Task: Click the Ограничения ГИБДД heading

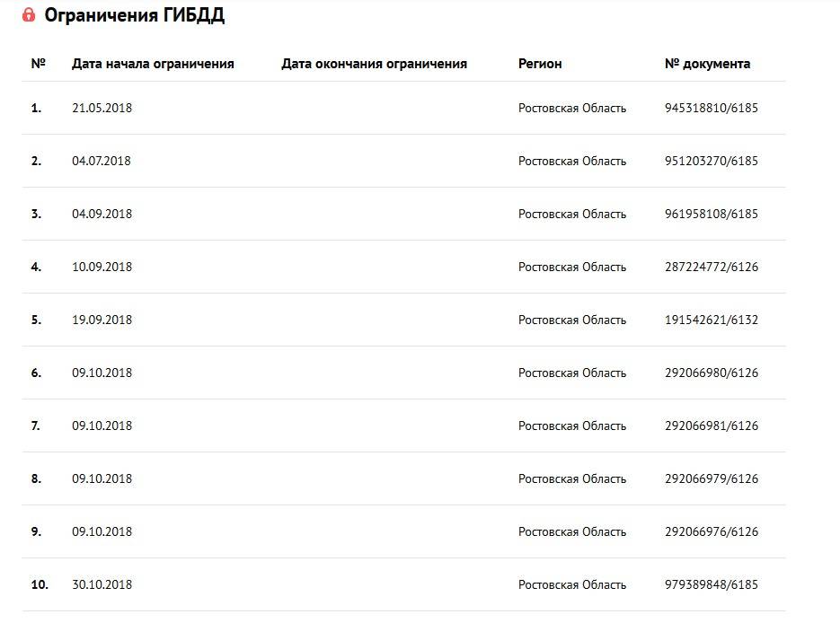Action: click(x=135, y=15)
